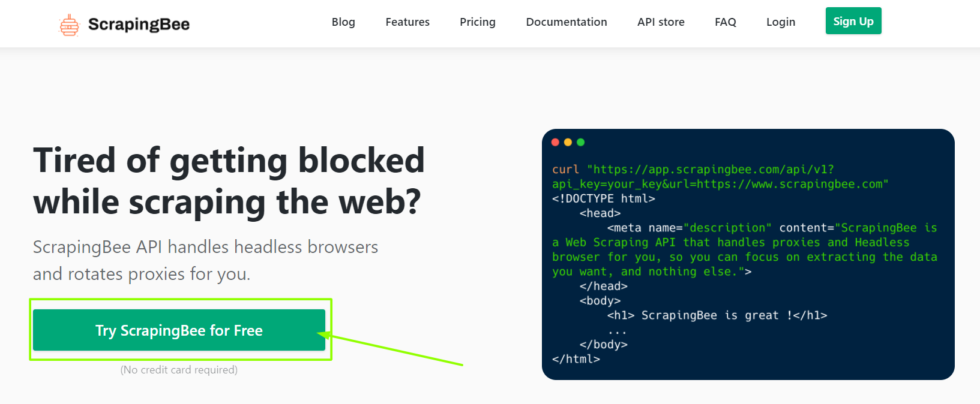
Task: Navigate to Documentation
Action: coord(567,22)
